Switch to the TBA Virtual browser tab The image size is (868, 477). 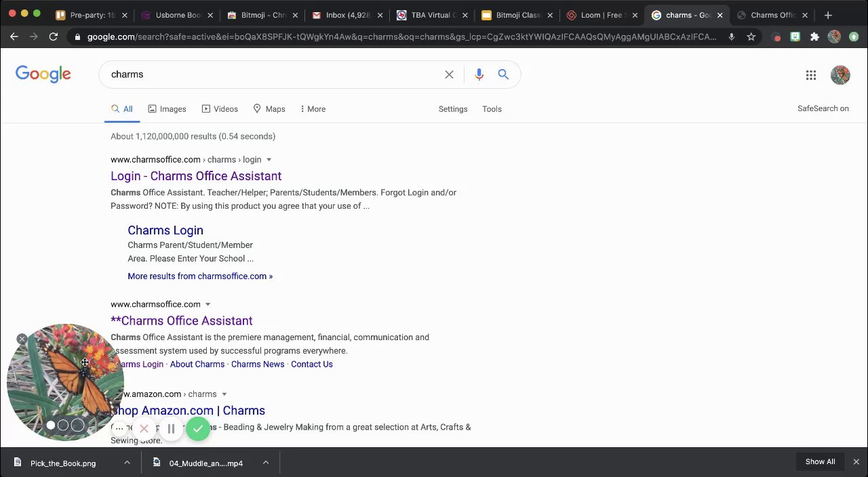tap(433, 15)
